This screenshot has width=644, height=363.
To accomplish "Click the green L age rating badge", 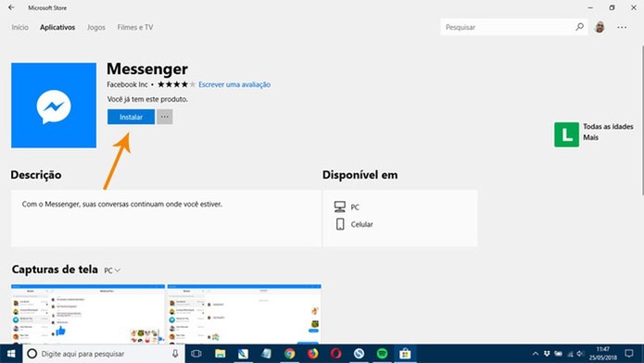I will tap(566, 134).
